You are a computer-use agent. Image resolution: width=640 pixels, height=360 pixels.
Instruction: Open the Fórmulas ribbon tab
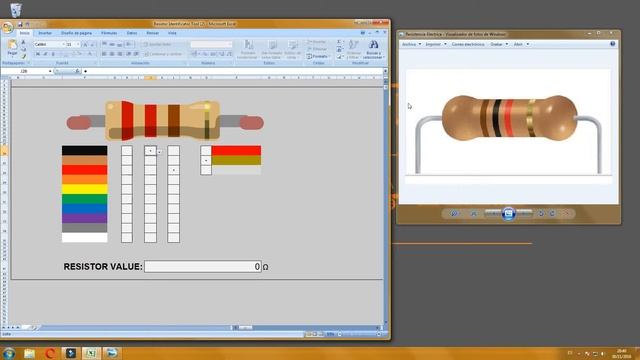pyautogui.click(x=109, y=33)
